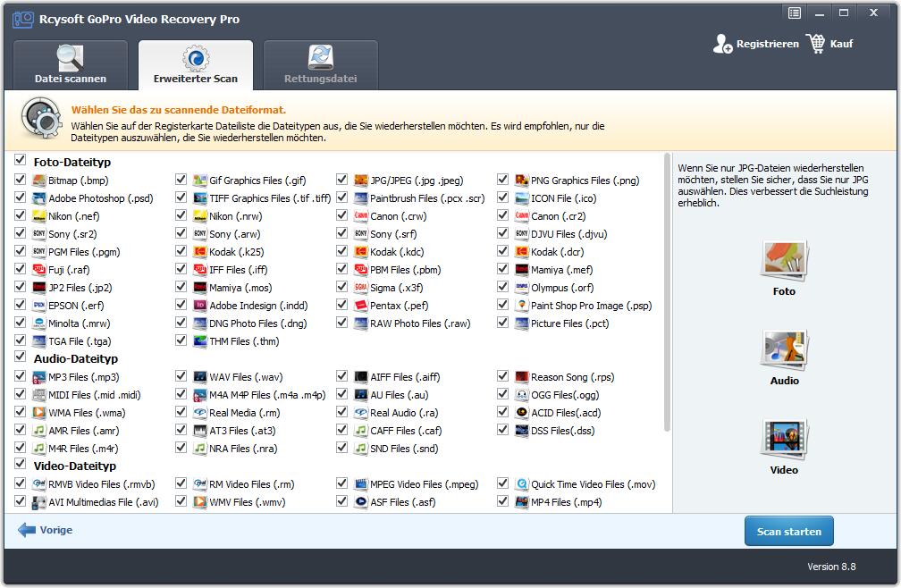This screenshot has height=588, width=901.
Task: Click the Reason Song (.rps) label
Action: pos(573,377)
